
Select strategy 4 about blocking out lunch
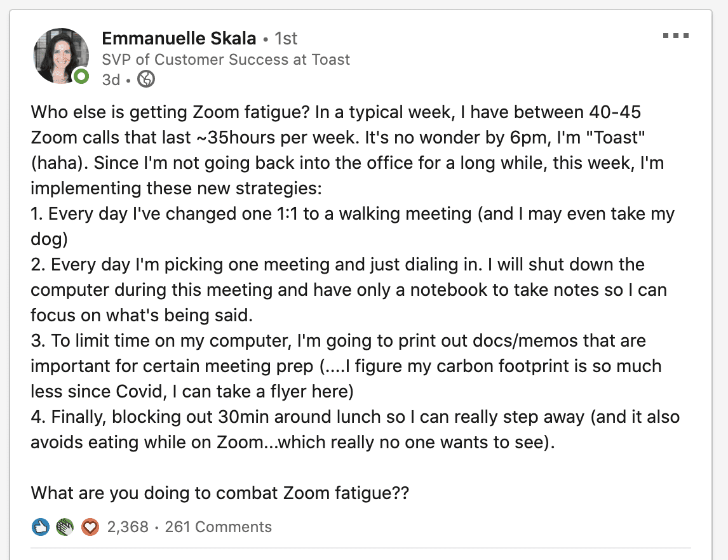pos(355,430)
